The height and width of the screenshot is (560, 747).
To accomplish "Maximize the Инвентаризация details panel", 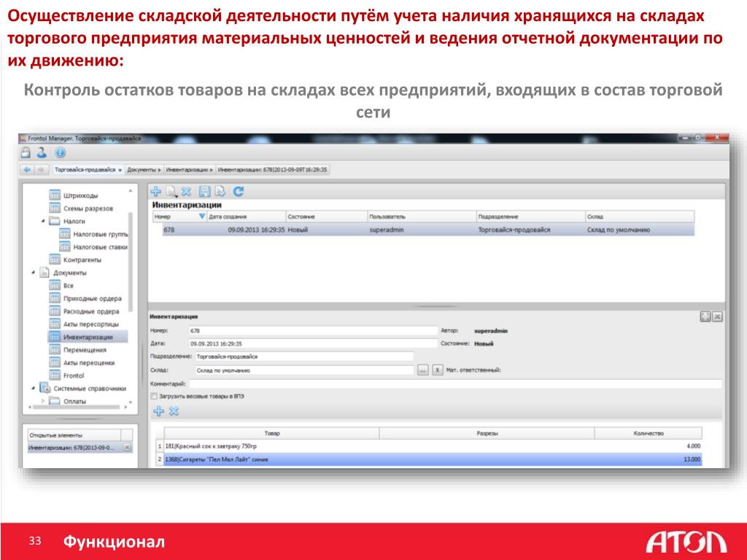I will [705, 316].
